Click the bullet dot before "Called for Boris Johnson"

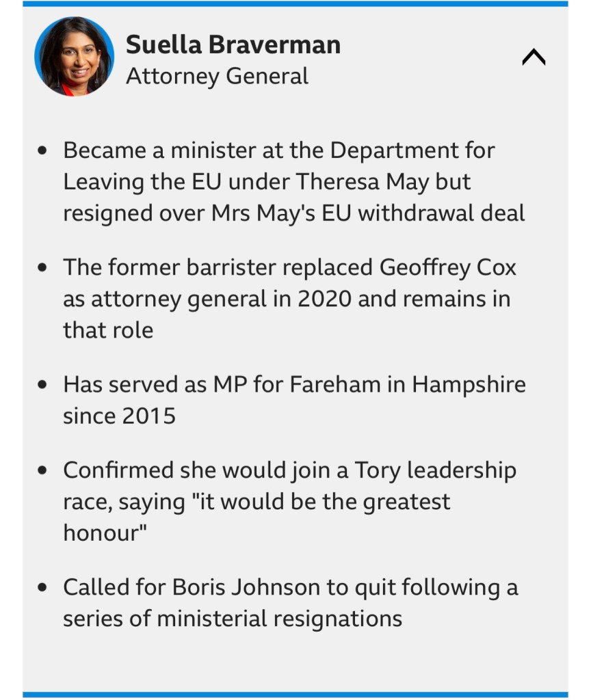pos(44,588)
